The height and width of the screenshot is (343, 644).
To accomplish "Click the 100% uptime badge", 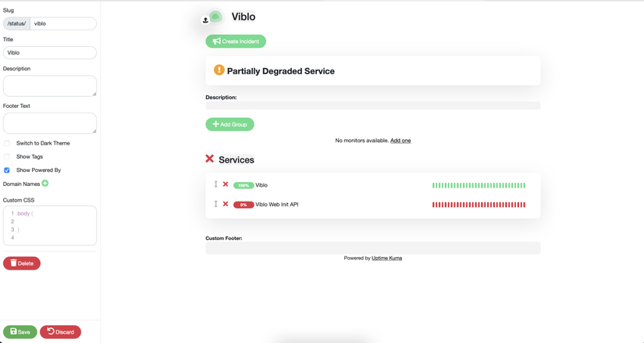I will (244, 185).
